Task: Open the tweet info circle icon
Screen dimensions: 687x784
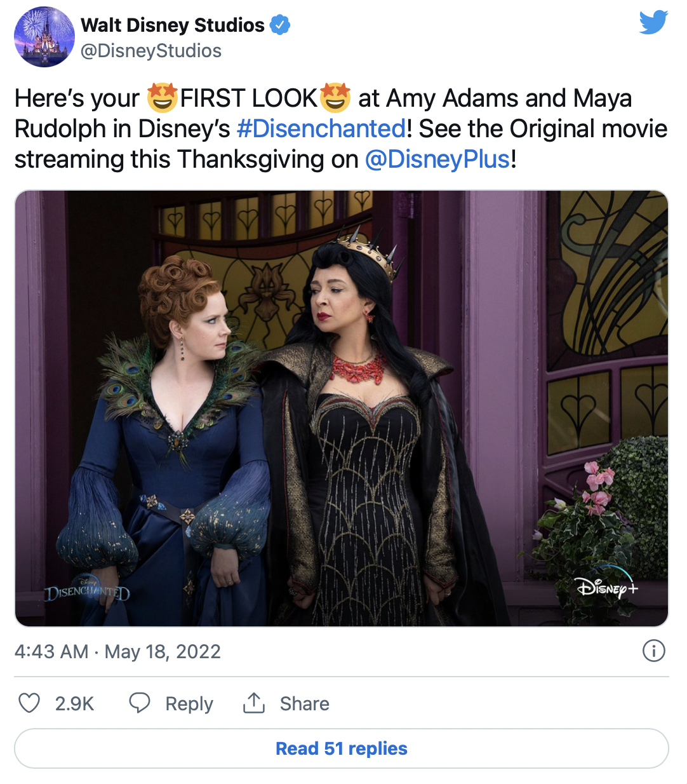Action: (653, 651)
